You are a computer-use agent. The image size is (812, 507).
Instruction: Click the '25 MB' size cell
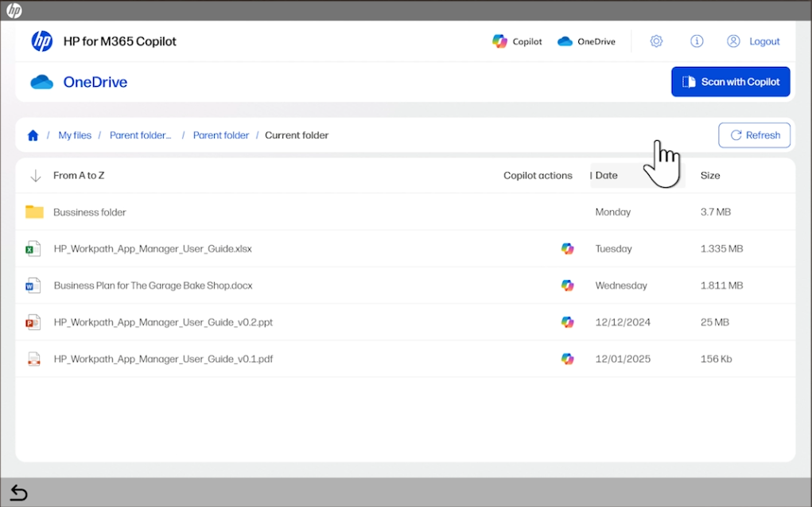[x=715, y=322]
